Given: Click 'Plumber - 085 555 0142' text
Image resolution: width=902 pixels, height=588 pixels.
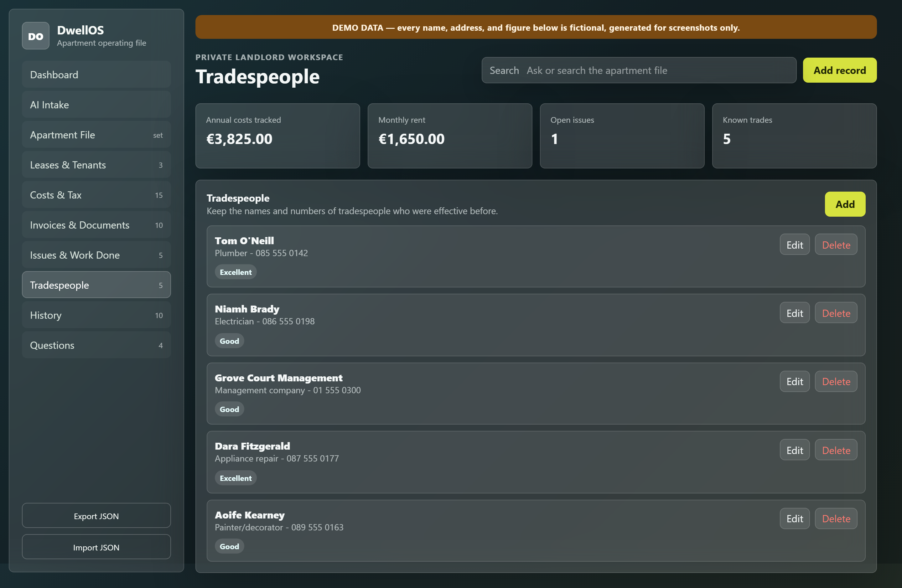Looking at the screenshot, I should click(262, 253).
